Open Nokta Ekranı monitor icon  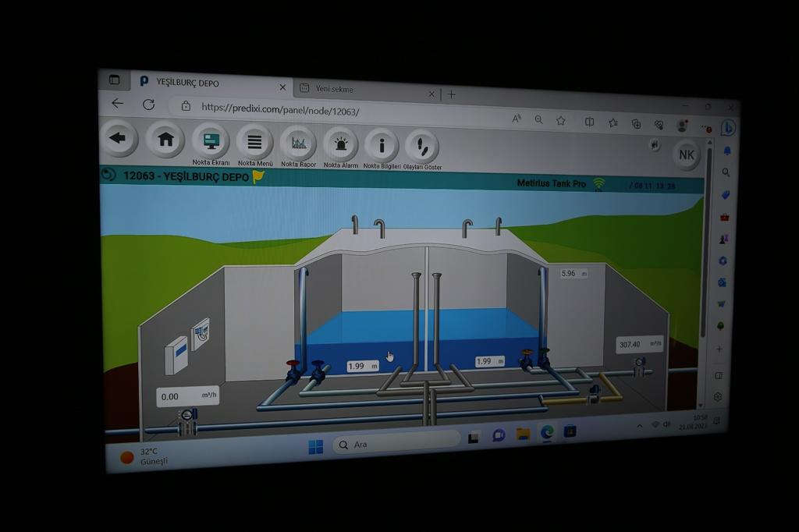click(211, 142)
